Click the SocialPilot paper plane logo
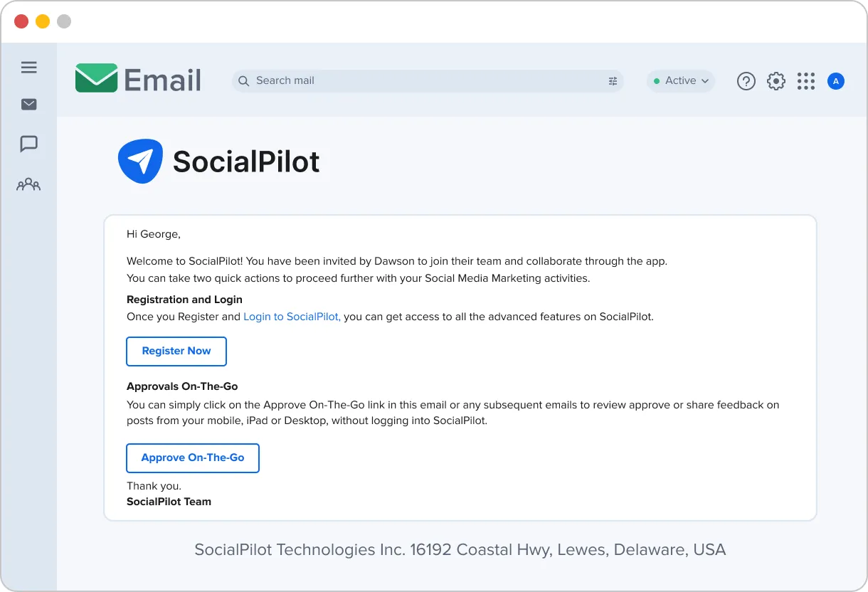 (141, 162)
